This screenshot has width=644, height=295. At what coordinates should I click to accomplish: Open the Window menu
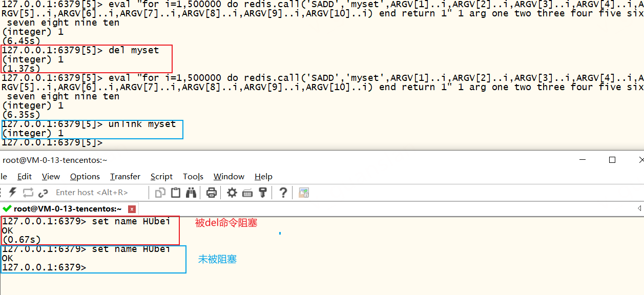click(x=228, y=176)
